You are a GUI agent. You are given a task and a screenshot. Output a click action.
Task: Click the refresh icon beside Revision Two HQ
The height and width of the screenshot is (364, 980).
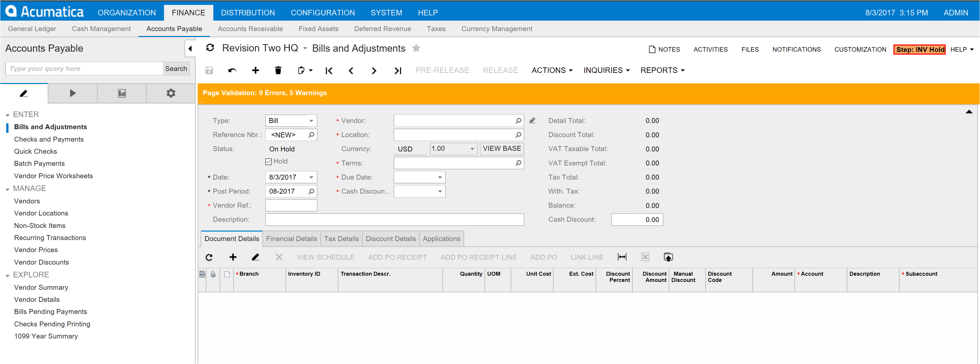(x=210, y=48)
